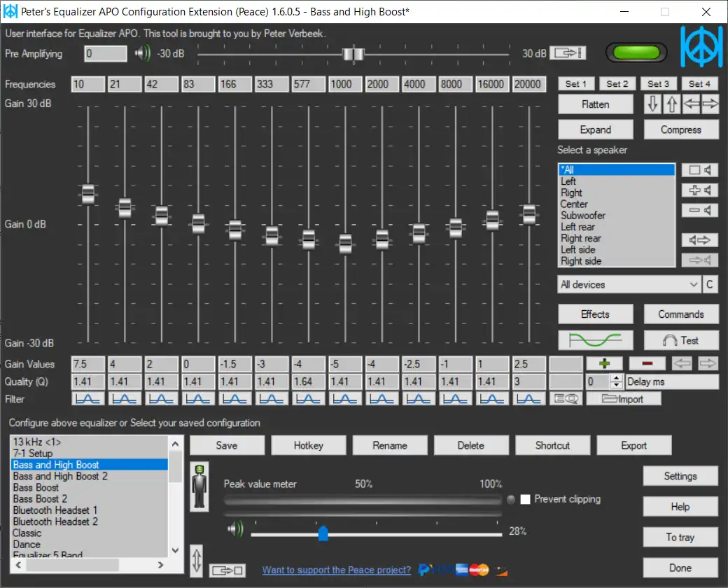Click the Hotkey button
728x588 pixels.
coord(309,445)
